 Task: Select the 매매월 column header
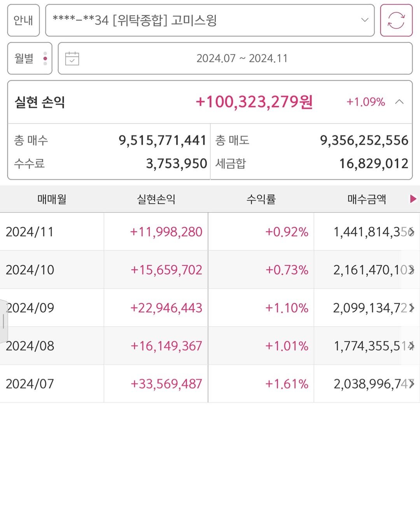[52, 199]
